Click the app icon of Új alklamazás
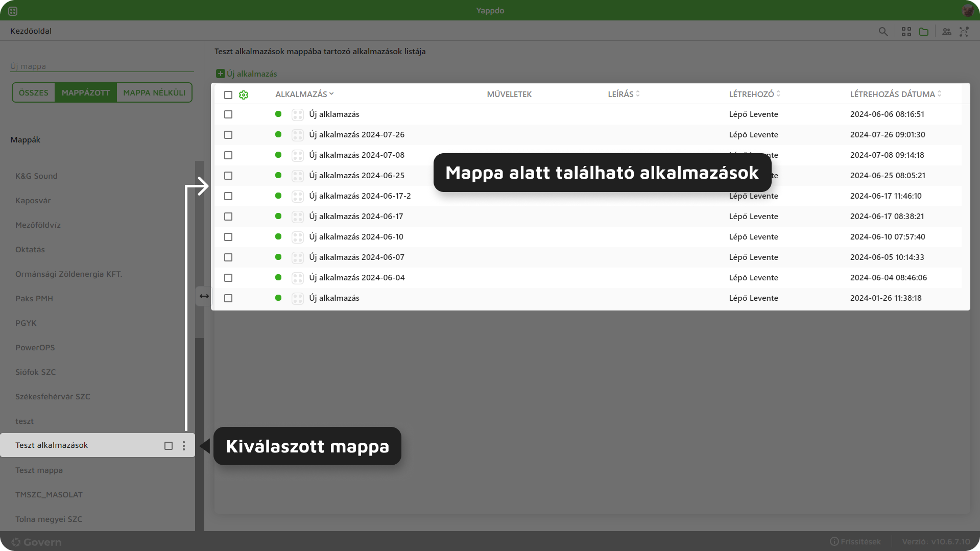The image size is (980, 551). tap(298, 115)
